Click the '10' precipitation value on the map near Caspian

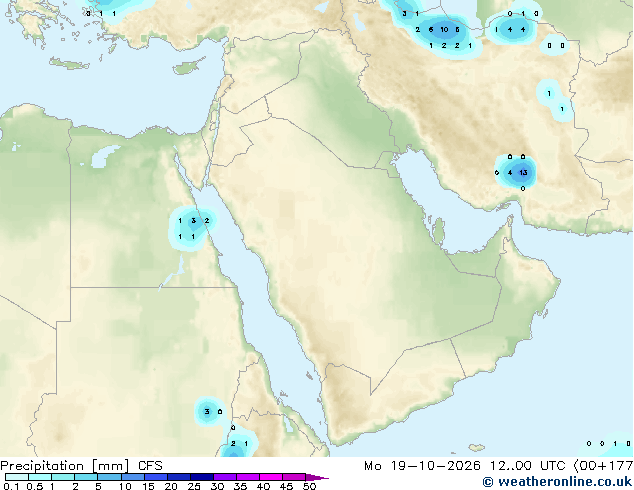(444, 30)
